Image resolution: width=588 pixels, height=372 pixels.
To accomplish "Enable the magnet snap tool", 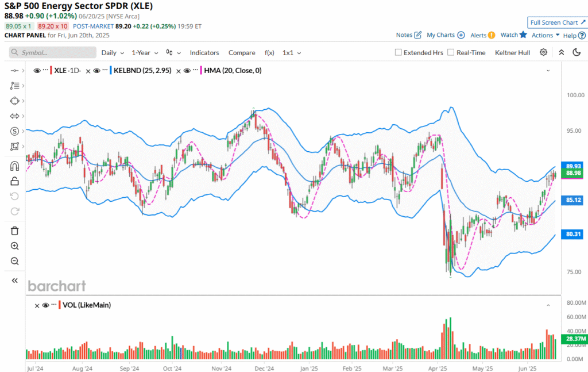I will pos(15,166).
